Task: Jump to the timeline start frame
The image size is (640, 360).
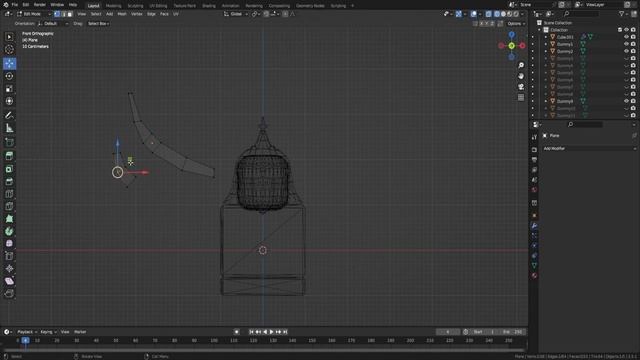Action: [x=251, y=332]
